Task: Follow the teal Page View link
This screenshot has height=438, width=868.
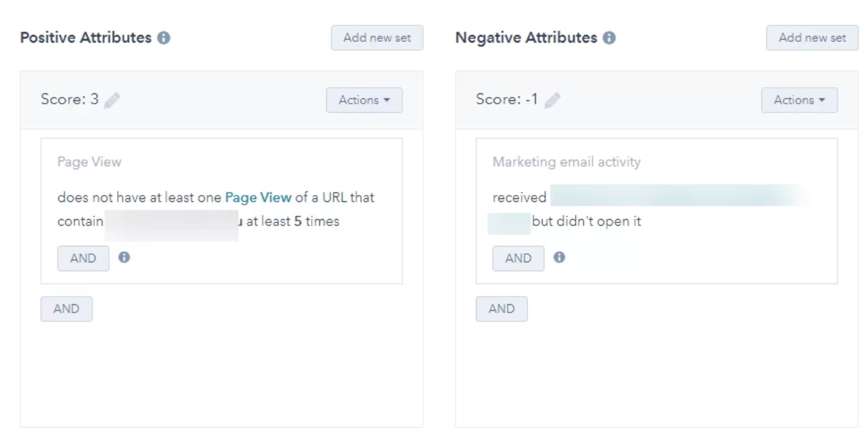Action: 258,198
